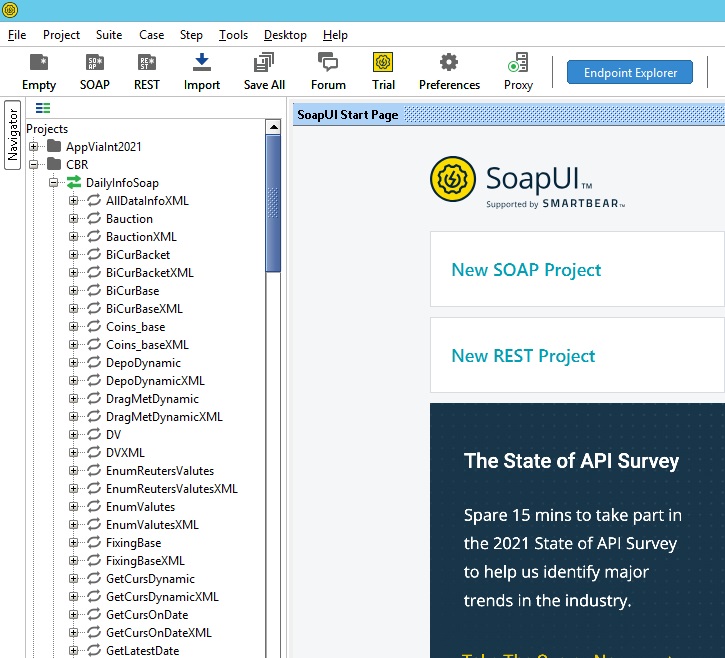Click the GetCursOnDate operation icon
The width and height of the screenshot is (725, 658).
point(94,615)
